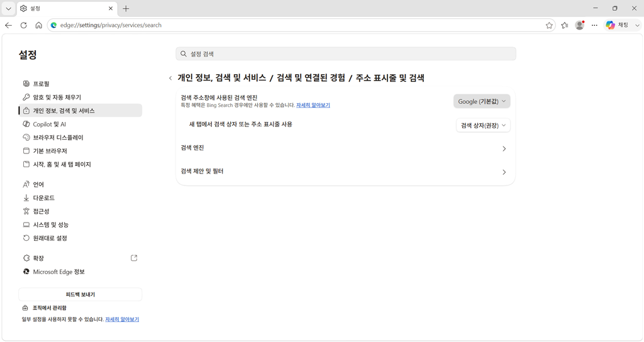The width and height of the screenshot is (644, 342).
Task: Select the 설정 browser tab
Action: pos(67,9)
